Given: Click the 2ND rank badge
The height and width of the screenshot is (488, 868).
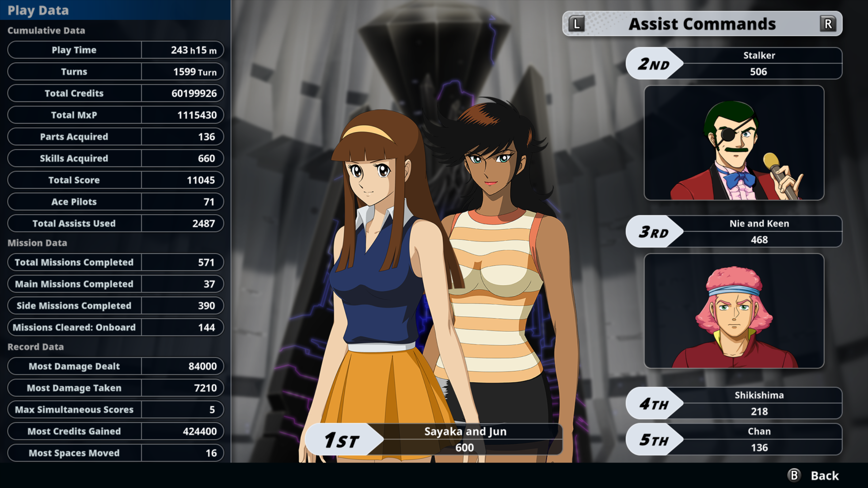Looking at the screenshot, I should (653, 64).
